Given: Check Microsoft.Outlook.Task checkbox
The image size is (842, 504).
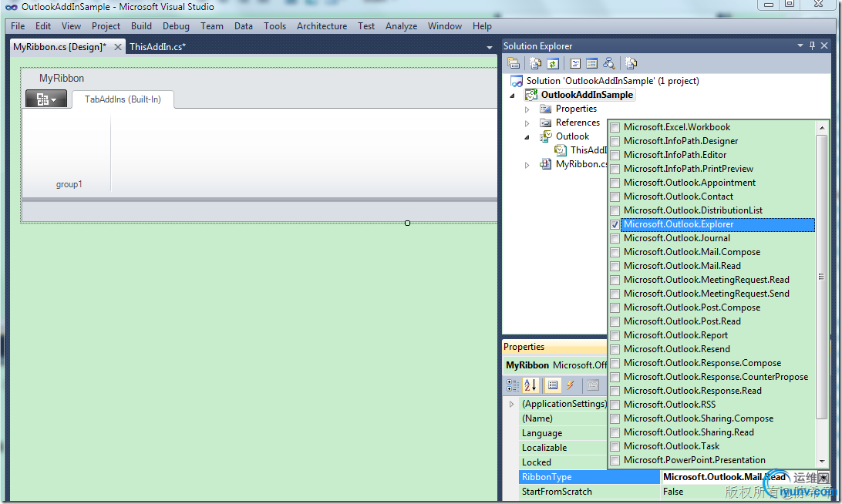Looking at the screenshot, I should click(x=615, y=446).
